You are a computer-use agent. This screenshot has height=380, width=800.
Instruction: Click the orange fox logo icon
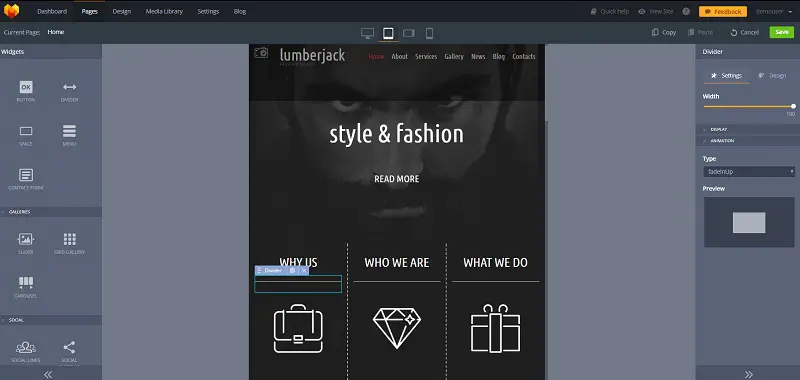[x=11, y=11]
